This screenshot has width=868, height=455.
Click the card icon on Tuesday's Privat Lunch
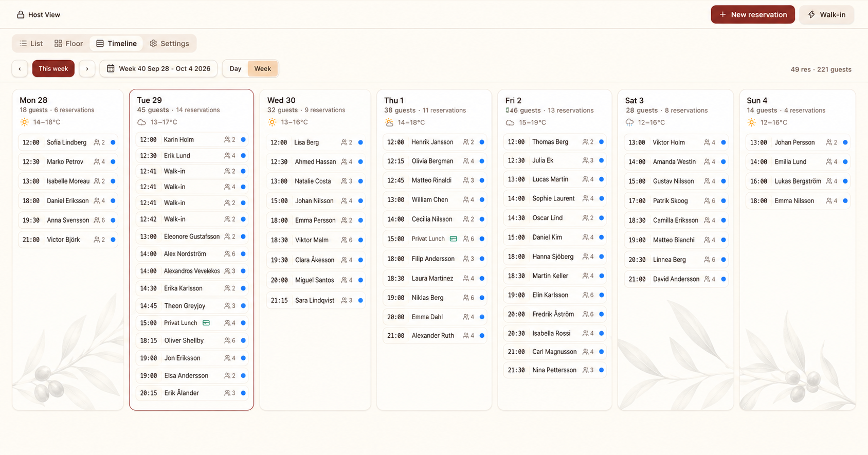coord(206,323)
